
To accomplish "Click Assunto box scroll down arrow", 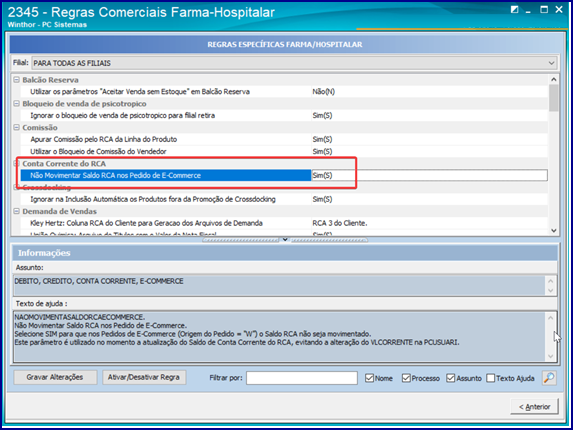I will [551, 291].
